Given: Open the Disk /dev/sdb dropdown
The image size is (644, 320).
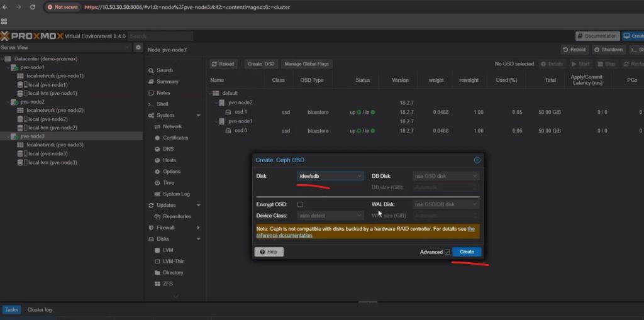Looking at the screenshot, I should (x=330, y=177).
